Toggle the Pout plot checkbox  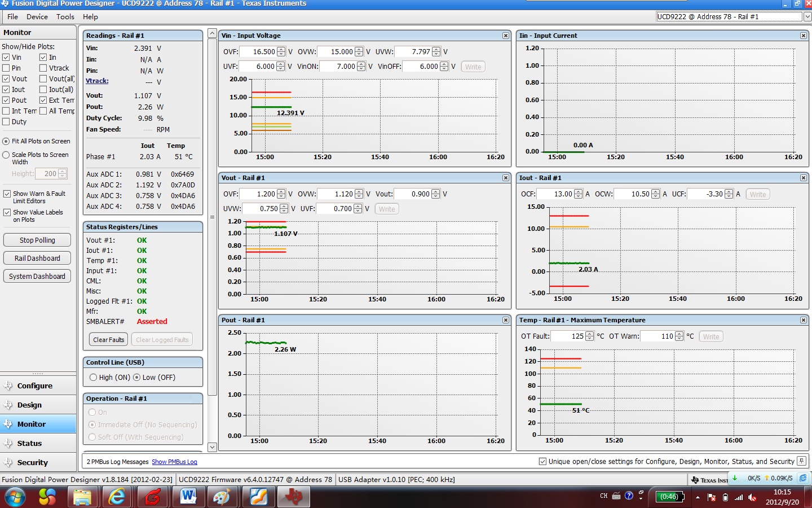pyautogui.click(x=6, y=100)
